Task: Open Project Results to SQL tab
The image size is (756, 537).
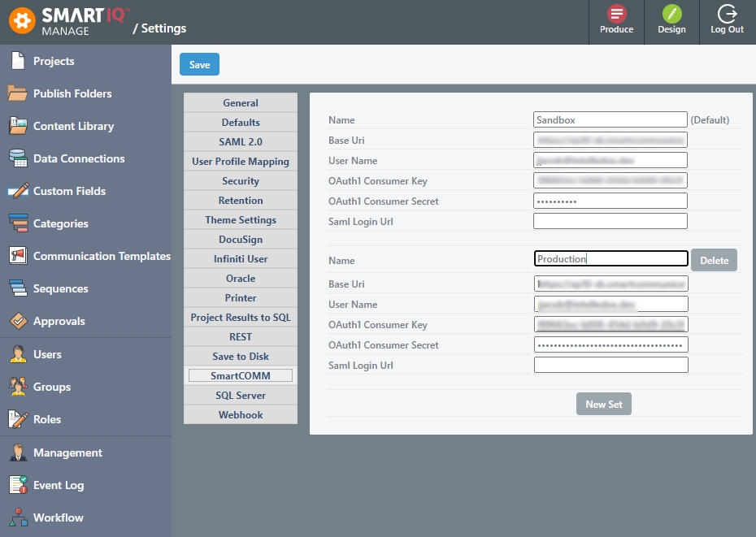Action: point(241,318)
